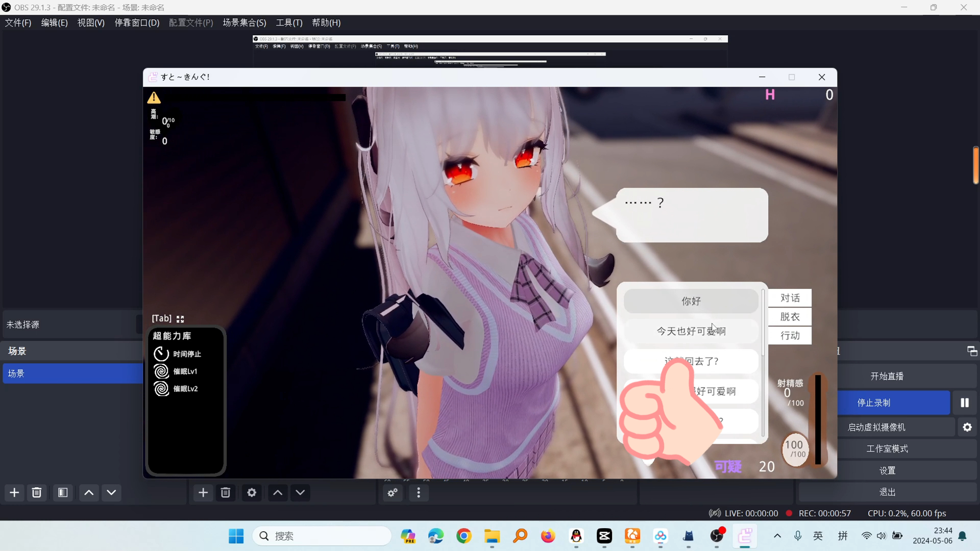This screenshot has height=551, width=980.
Task: Open Microsoft Edge from taskbar
Action: (x=436, y=536)
